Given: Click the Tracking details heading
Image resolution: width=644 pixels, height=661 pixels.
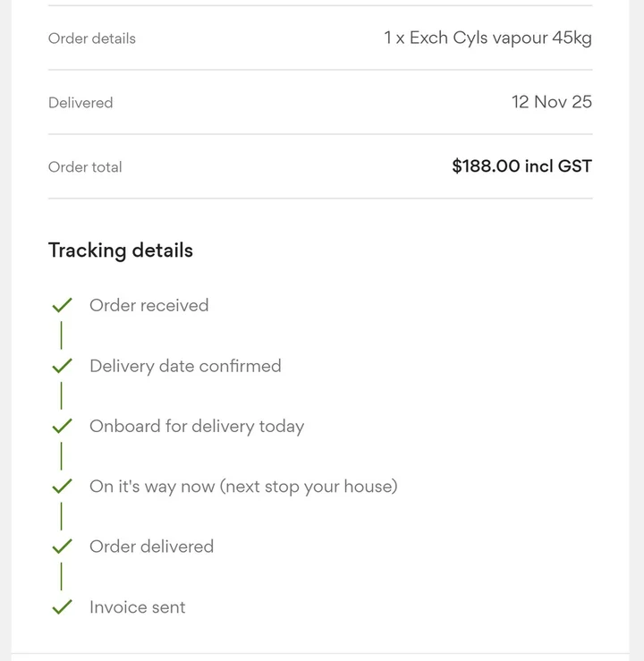Looking at the screenshot, I should click(121, 250).
